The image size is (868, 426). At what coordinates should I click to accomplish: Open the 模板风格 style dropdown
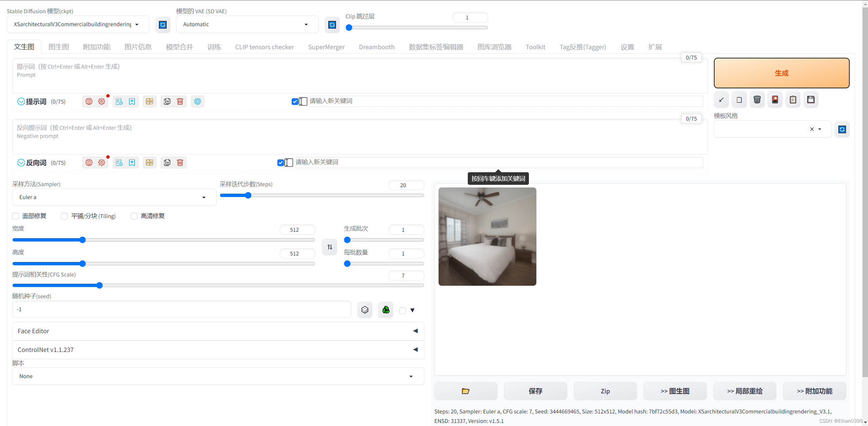tap(772, 129)
